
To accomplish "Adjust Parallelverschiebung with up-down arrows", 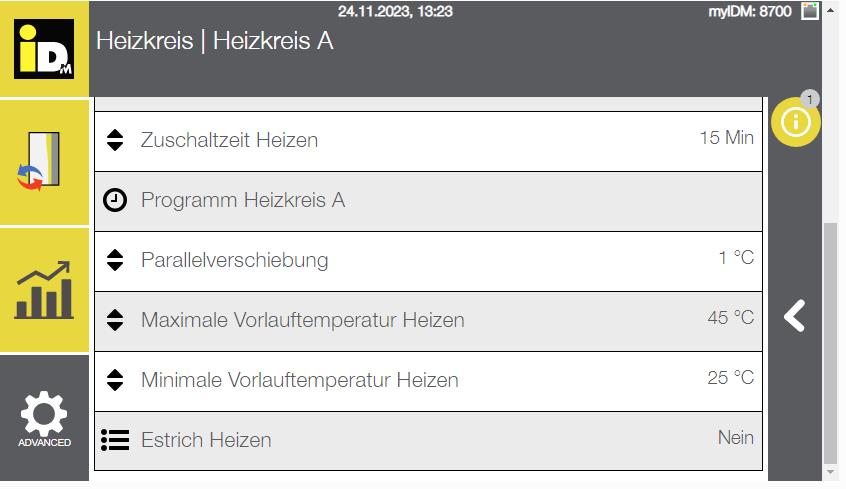I will coord(115,260).
